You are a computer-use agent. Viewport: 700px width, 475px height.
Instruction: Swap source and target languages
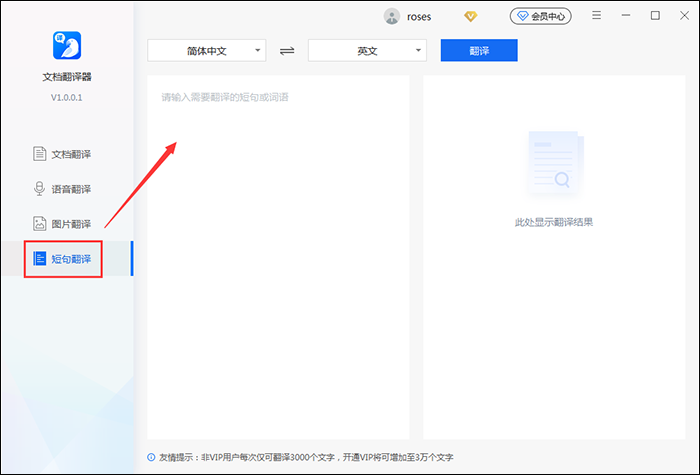pos(287,50)
